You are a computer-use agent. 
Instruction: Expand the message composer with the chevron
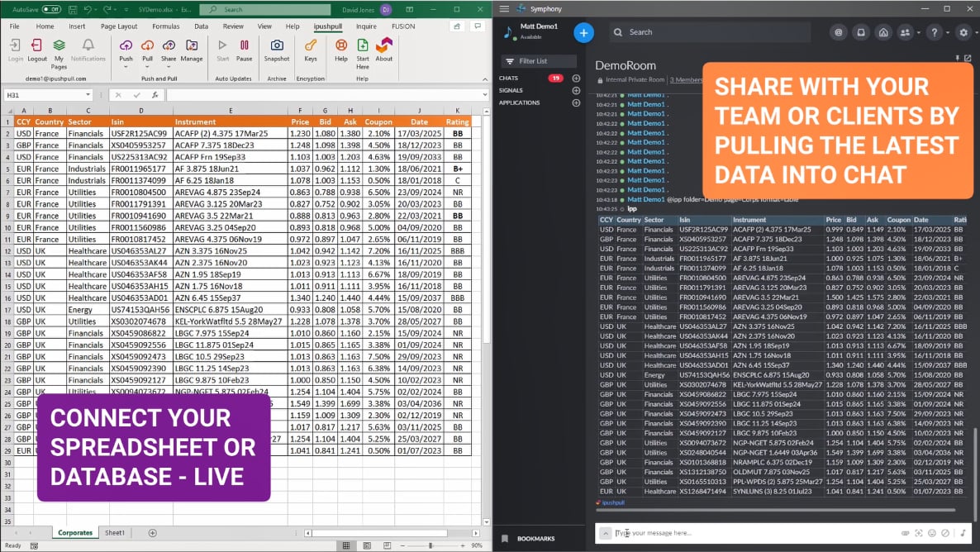(605, 533)
